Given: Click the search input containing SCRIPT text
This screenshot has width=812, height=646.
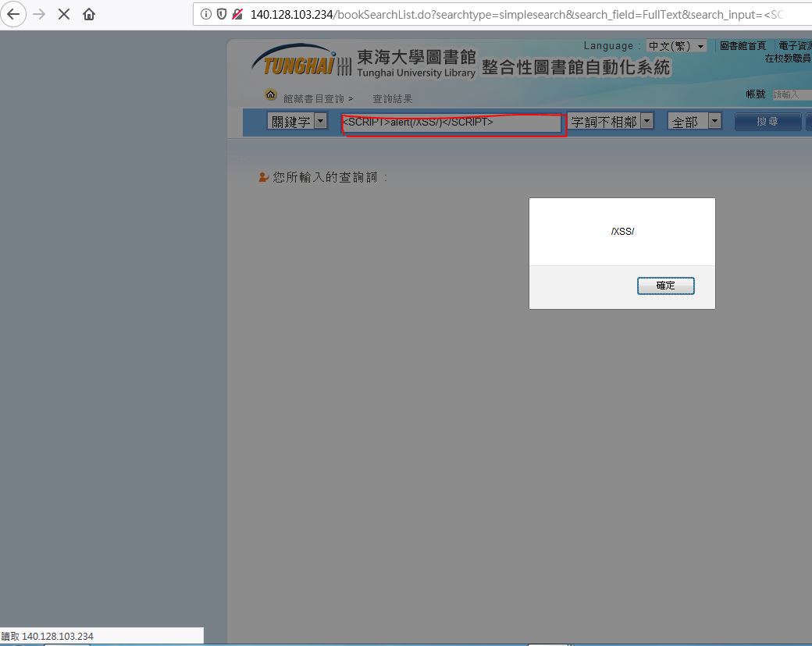Looking at the screenshot, I should (x=451, y=122).
